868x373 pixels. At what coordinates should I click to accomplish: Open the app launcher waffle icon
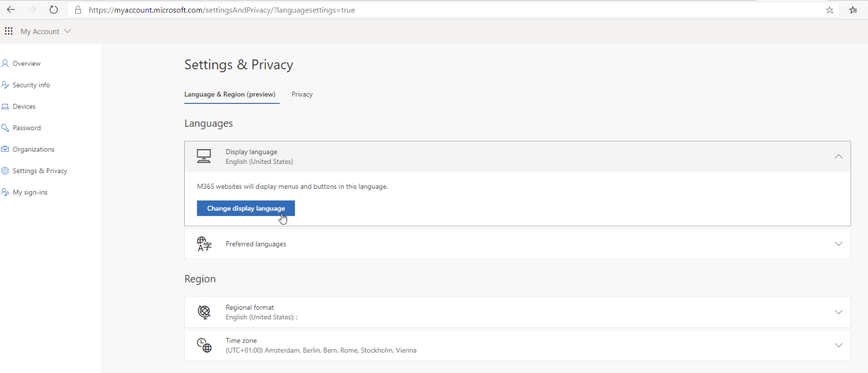click(8, 32)
